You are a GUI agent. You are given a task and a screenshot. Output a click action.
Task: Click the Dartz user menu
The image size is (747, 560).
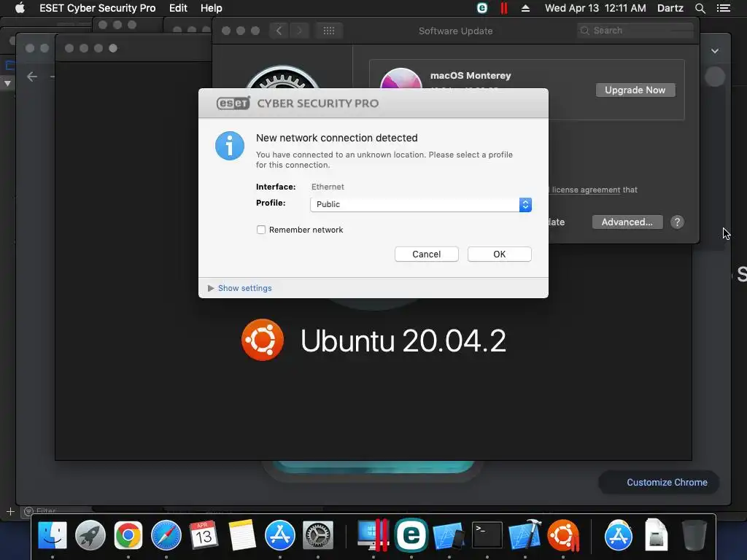point(670,8)
